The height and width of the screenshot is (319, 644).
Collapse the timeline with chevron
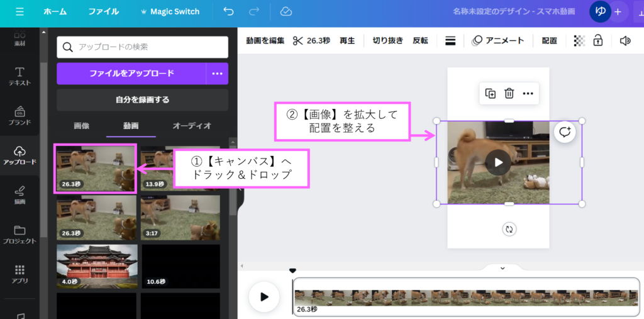[502, 268]
